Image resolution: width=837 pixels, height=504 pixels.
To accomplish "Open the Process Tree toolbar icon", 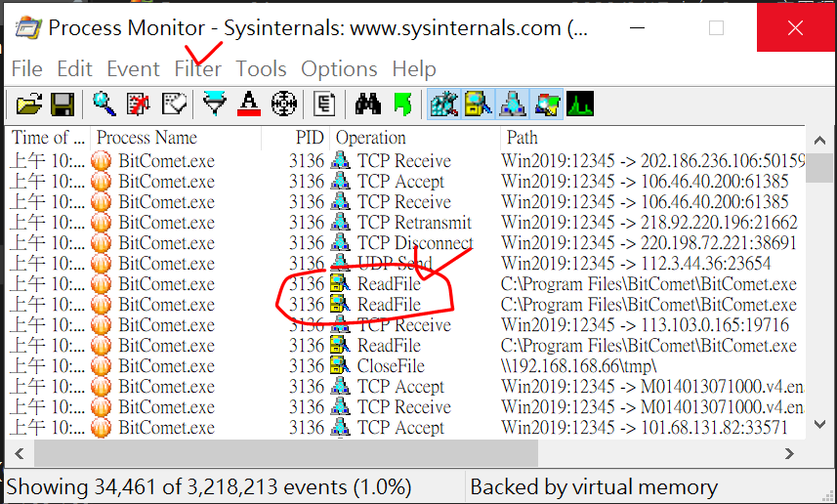I will point(324,105).
